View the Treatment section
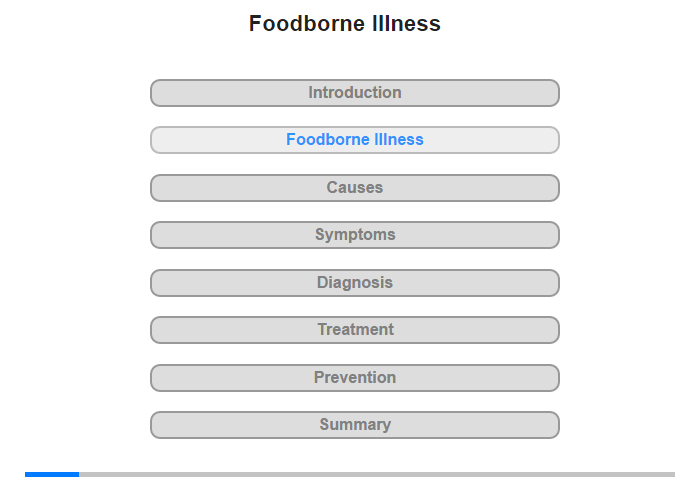The width and height of the screenshot is (700, 480). [x=354, y=330]
